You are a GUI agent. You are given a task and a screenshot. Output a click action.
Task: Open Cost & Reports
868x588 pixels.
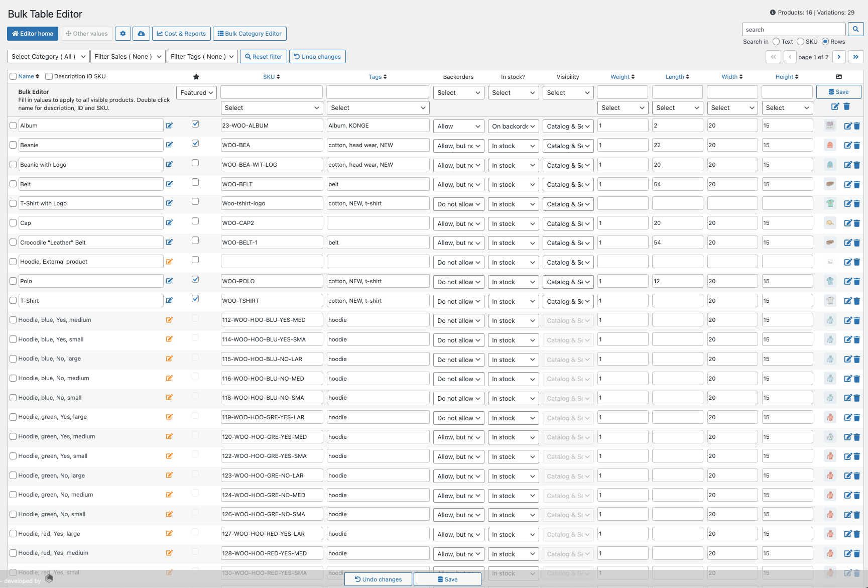tap(181, 34)
